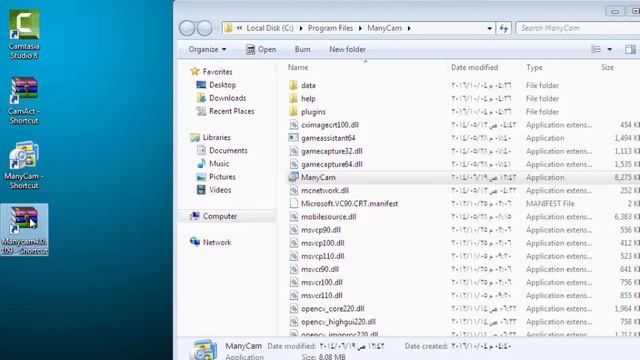Expand the breadcrumb overflow chevron
Image resolution: width=640 pixels, height=360 pixels.
click(239, 28)
